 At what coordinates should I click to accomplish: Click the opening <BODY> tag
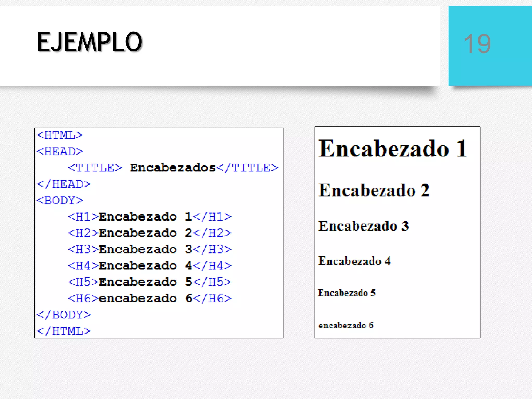click(60, 201)
